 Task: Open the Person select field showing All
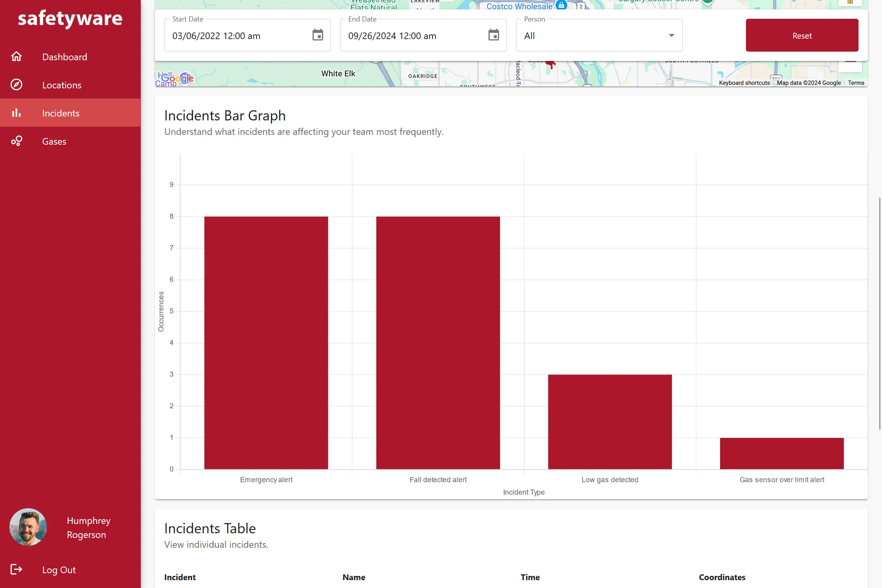pyautogui.click(x=599, y=36)
